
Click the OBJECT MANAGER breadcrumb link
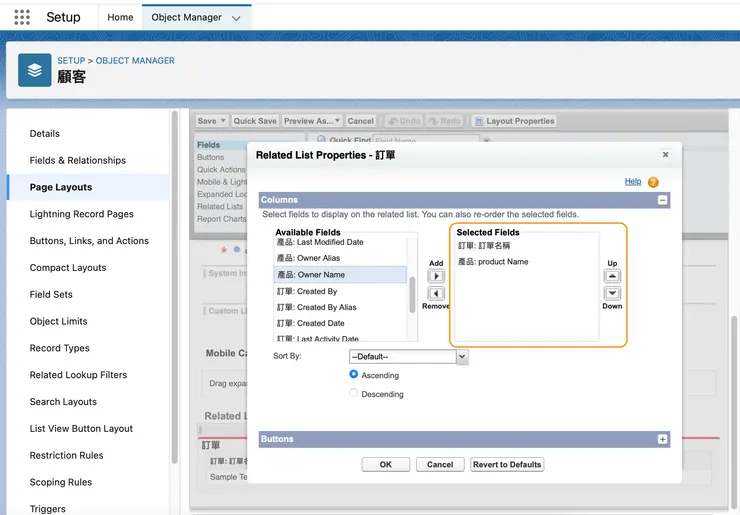(135, 60)
